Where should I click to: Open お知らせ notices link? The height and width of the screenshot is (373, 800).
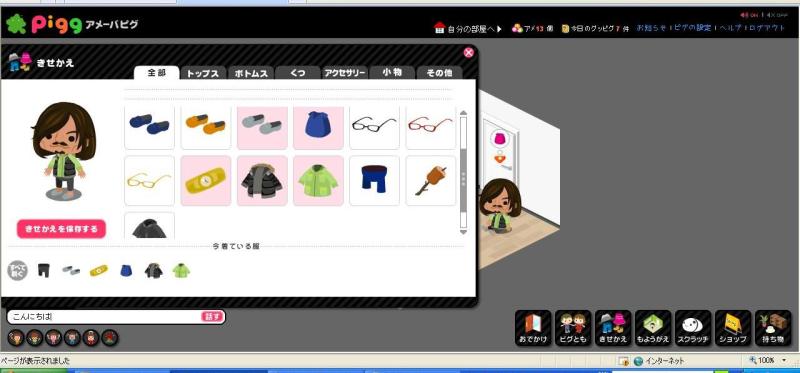pyautogui.click(x=652, y=28)
